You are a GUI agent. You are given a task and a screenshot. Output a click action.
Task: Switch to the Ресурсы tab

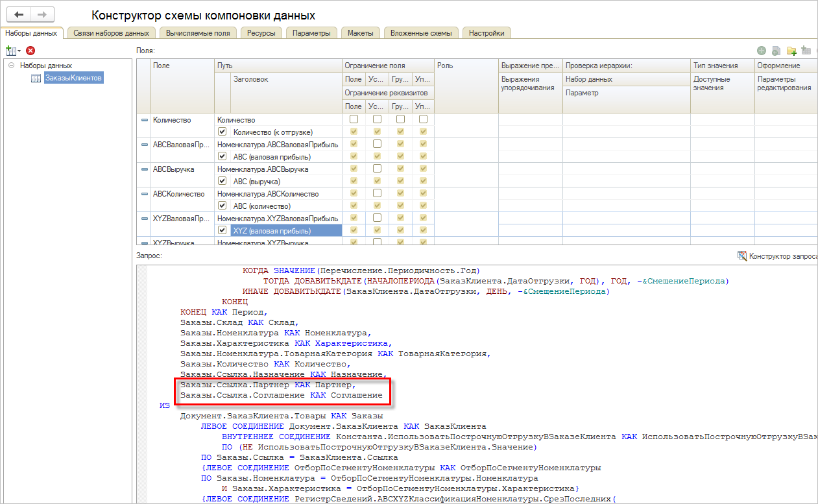261,33
